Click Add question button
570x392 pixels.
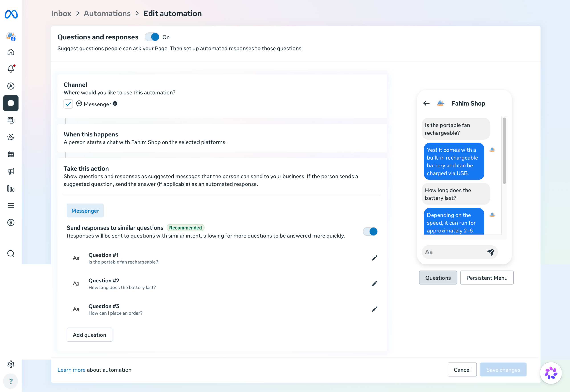(x=90, y=335)
